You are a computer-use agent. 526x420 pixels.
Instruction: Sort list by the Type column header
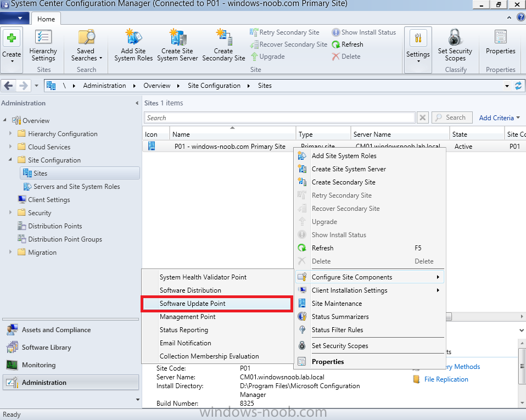(323, 134)
